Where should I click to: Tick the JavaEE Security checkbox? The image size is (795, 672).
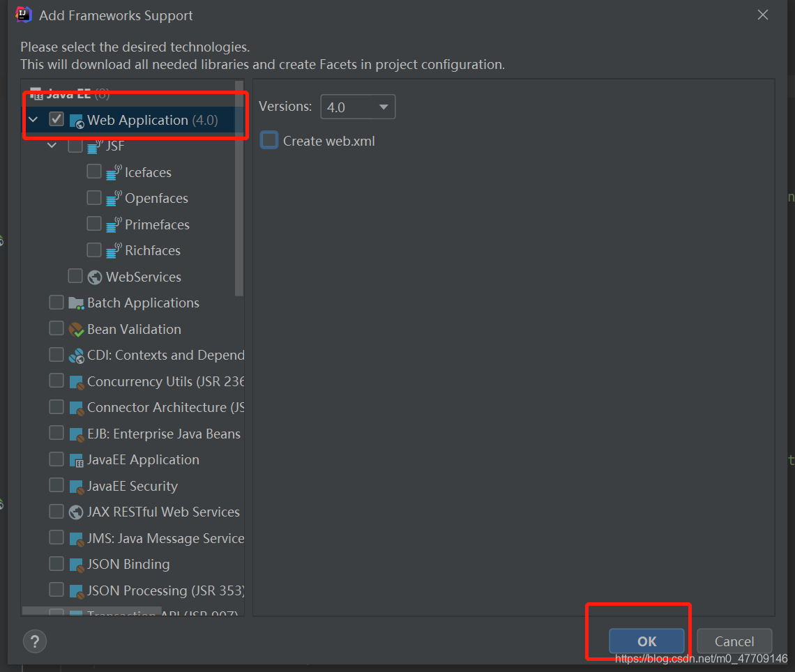click(56, 485)
